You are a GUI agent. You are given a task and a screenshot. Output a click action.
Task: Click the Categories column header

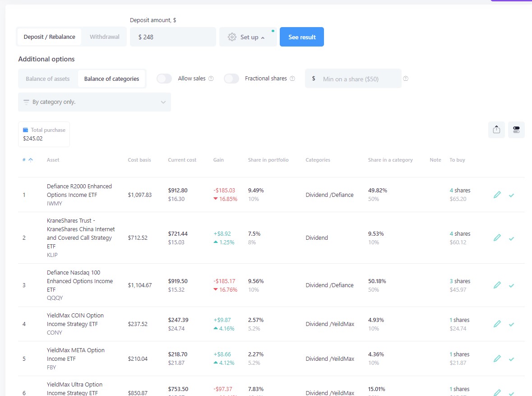[x=318, y=160]
